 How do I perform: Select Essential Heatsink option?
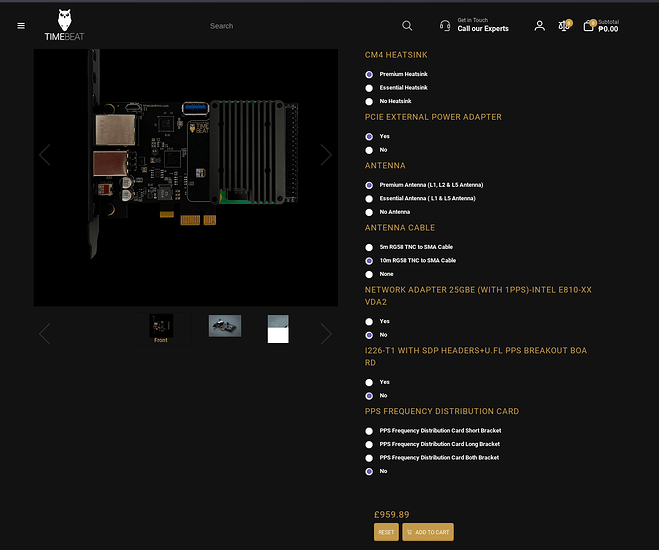click(369, 88)
